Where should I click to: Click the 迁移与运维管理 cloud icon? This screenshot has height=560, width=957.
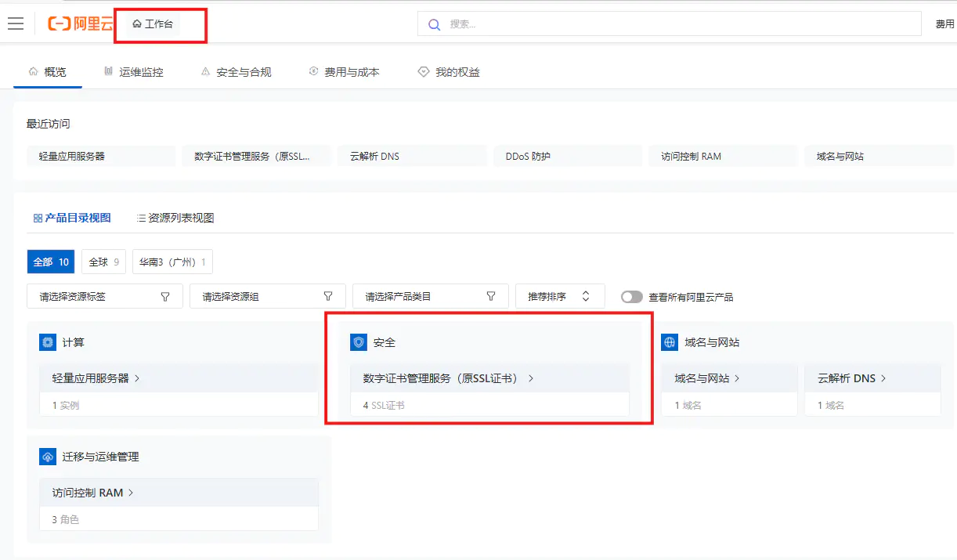click(x=48, y=457)
